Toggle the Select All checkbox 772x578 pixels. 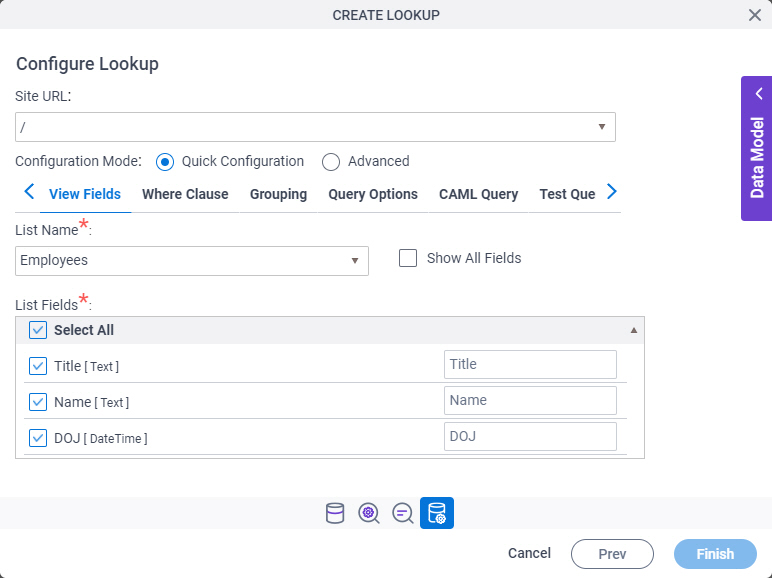point(38,330)
